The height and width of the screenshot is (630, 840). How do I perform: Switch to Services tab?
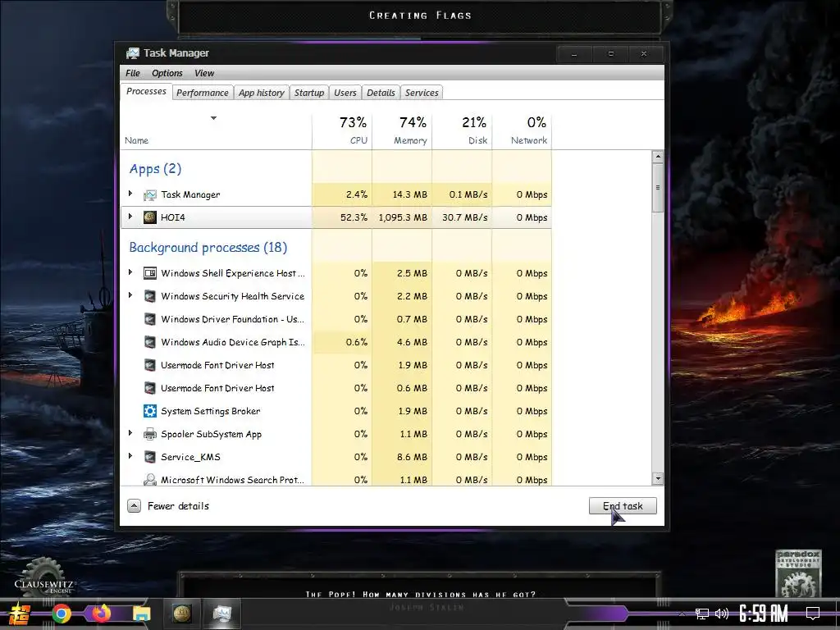[422, 93]
